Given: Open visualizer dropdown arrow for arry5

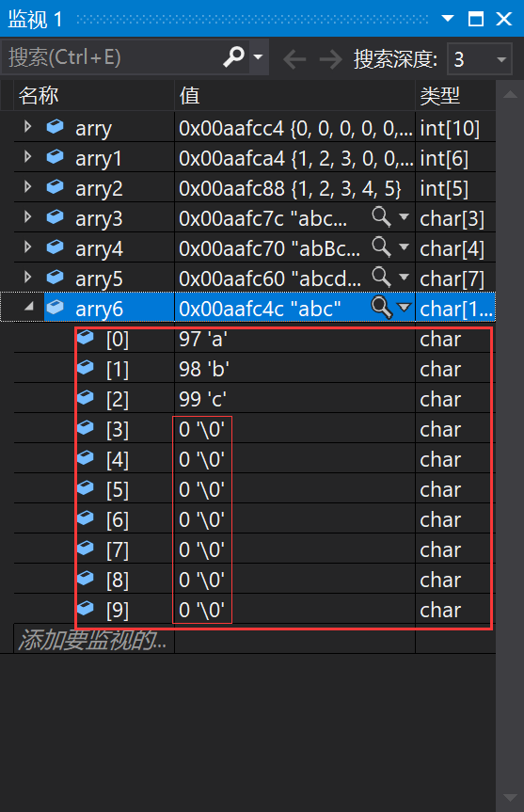Looking at the screenshot, I should (x=404, y=277).
